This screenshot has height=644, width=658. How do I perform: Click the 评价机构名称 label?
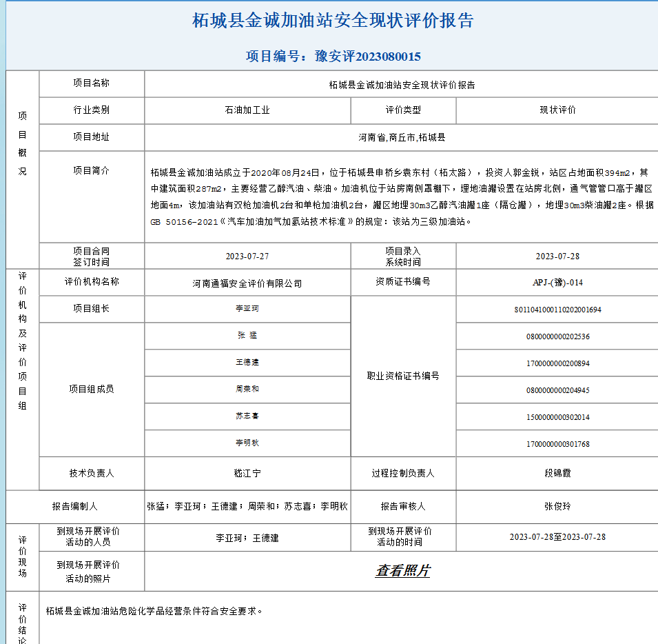[x=92, y=281]
